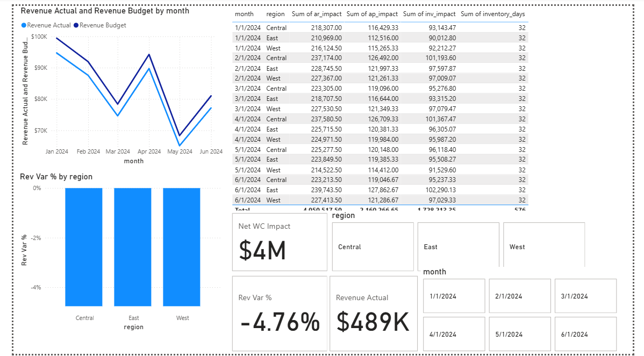
Task: Select the Central region slicer tile
Action: (373, 246)
